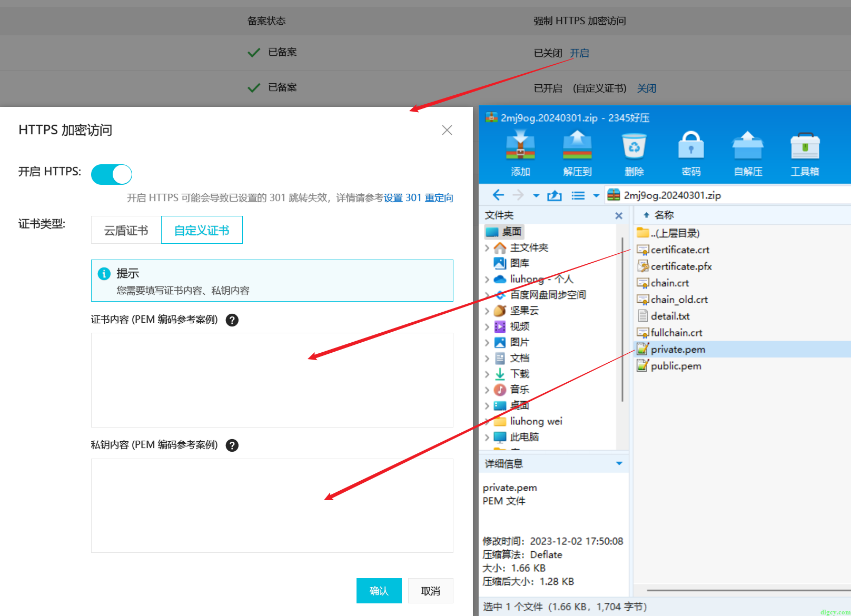The image size is (851, 616).
Task: Click the info icon in the 提示 box
Action: pyautogui.click(x=104, y=274)
